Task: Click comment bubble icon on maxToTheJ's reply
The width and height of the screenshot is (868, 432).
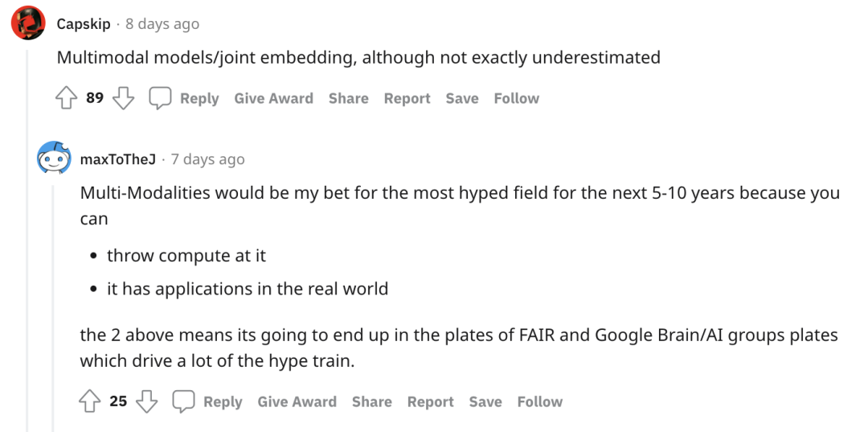Action: point(184,401)
